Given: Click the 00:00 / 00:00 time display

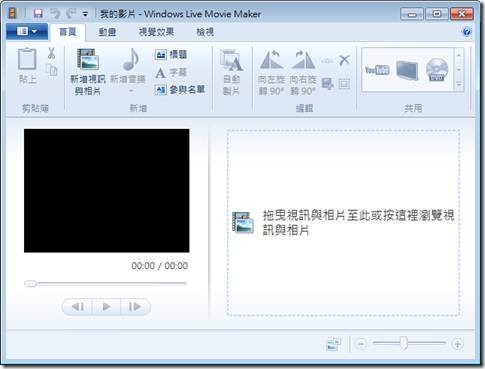Looking at the screenshot, I should click(x=160, y=266).
